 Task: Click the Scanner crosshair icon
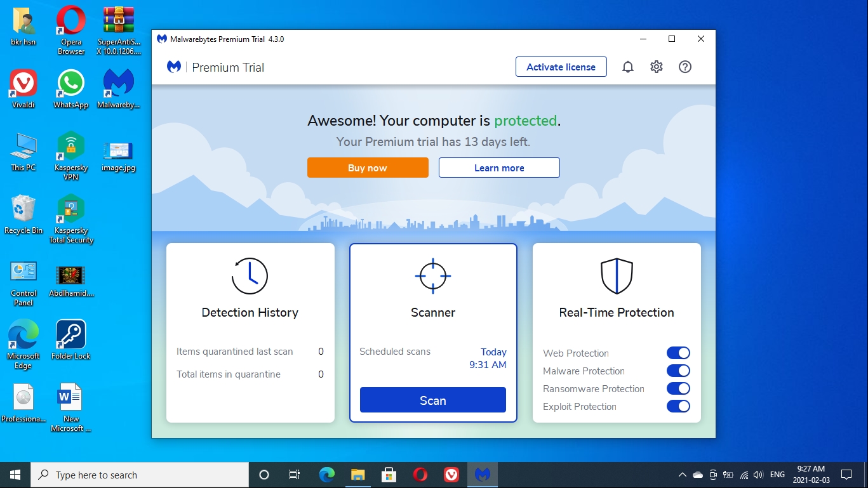433,276
